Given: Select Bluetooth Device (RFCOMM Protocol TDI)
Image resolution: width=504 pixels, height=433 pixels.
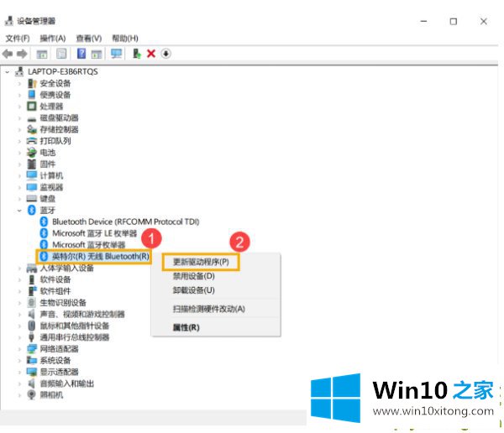Looking at the screenshot, I should [x=126, y=222].
